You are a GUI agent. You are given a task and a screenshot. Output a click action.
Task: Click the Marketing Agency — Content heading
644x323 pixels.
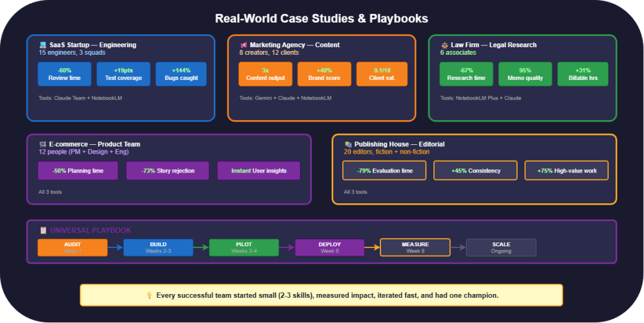[295, 45]
